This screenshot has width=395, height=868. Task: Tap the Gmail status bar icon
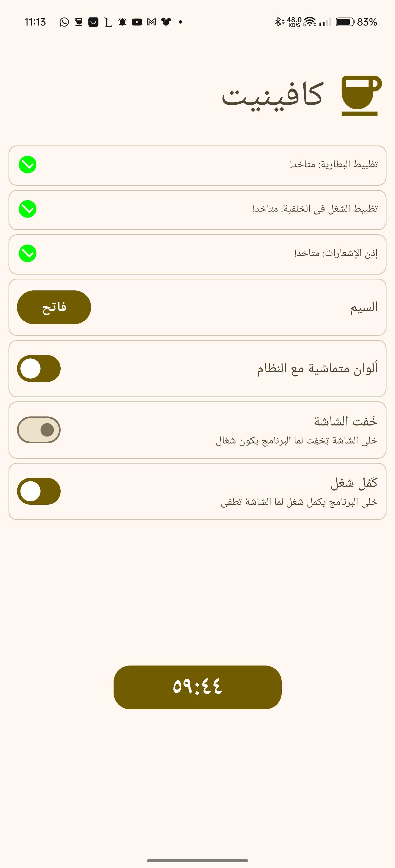coord(151,22)
